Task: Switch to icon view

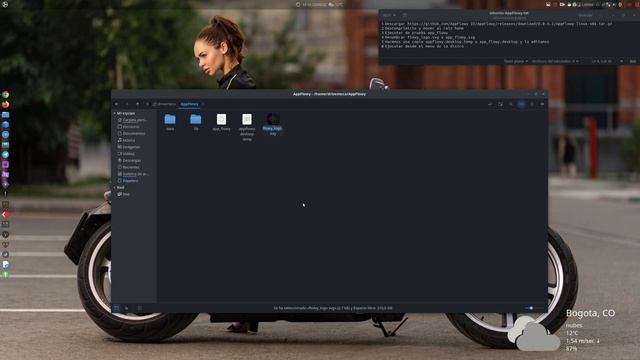Action: point(521,104)
